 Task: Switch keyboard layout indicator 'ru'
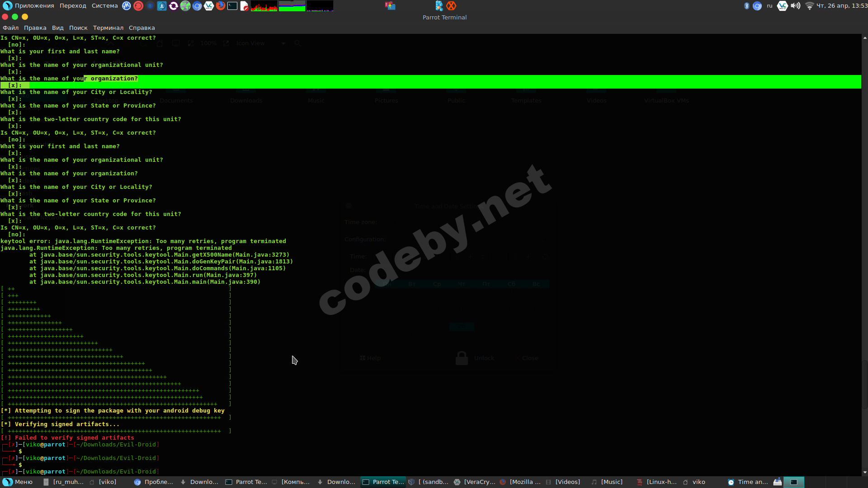pyautogui.click(x=769, y=6)
